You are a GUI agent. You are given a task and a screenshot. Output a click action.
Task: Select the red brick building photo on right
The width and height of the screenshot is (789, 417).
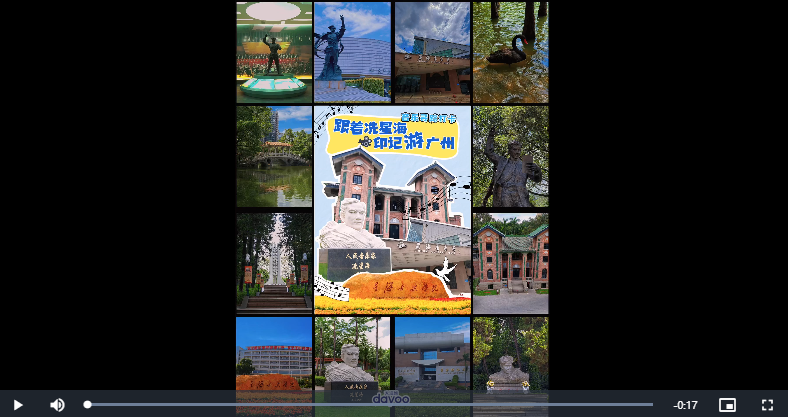point(510,261)
